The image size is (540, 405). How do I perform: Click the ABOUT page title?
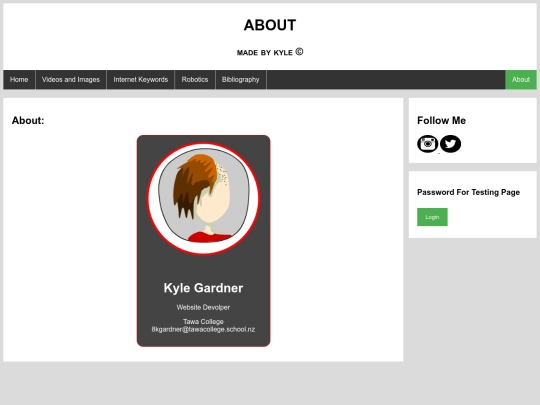270,25
